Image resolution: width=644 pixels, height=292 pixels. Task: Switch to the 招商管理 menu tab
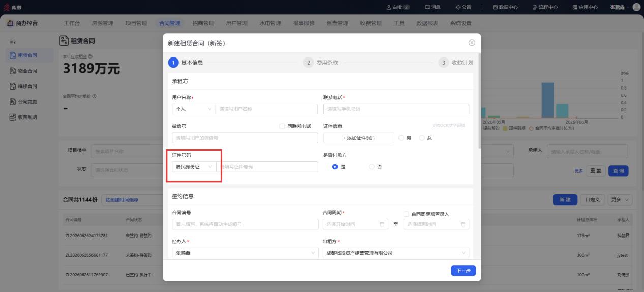point(203,23)
